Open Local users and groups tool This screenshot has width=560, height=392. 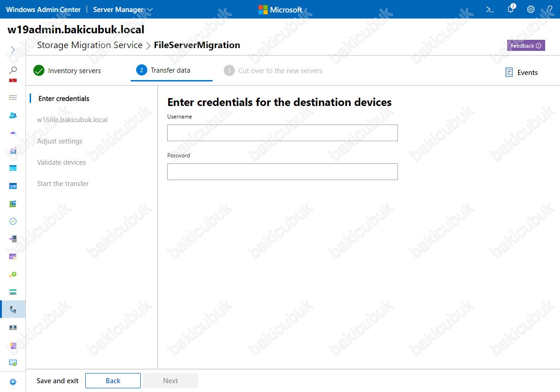[x=13, y=115]
